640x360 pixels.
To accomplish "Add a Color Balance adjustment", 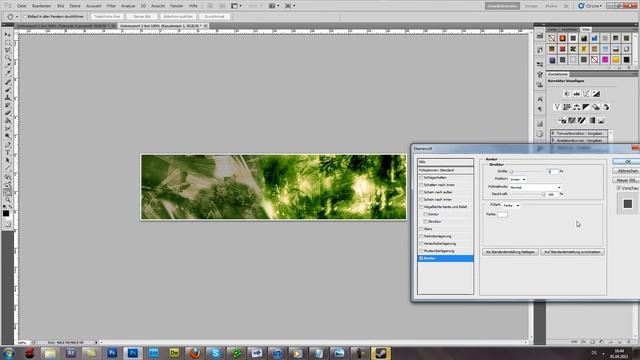I will (576, 107).
